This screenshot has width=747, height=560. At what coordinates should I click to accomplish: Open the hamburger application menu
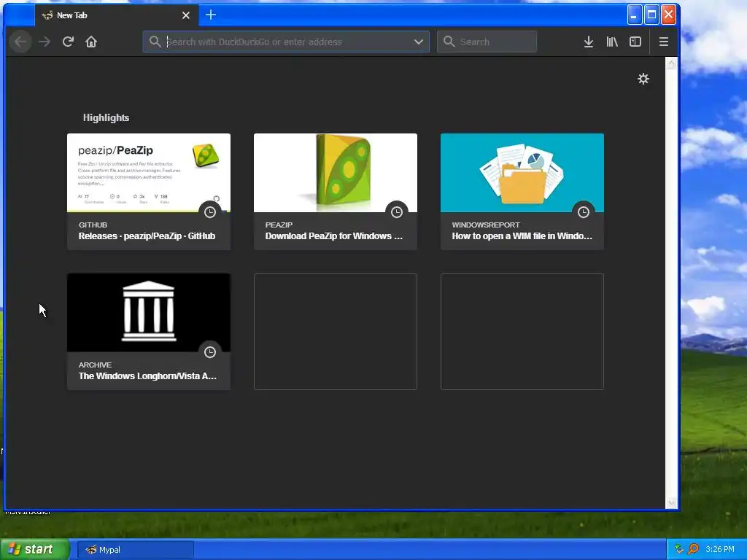[x=664, y=42]
